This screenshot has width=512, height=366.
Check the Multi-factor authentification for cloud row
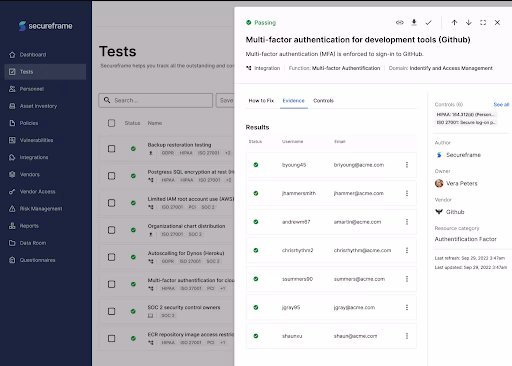point(112,284)
